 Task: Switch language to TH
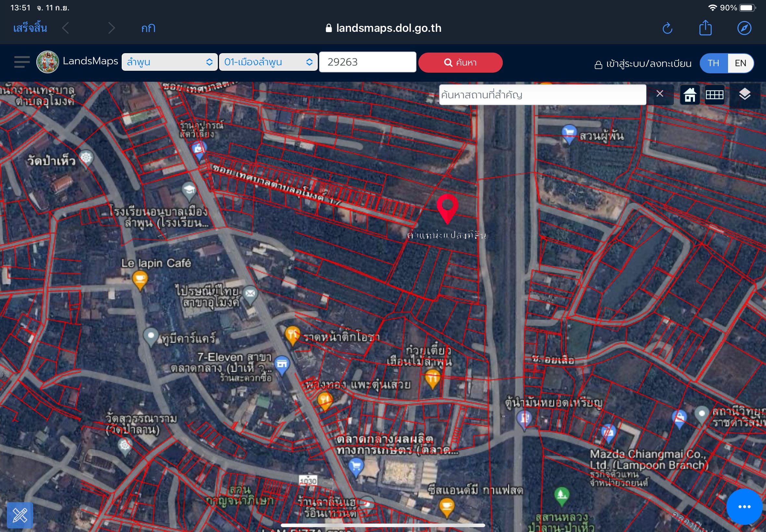pyautogui.click(x=713, y=63)
